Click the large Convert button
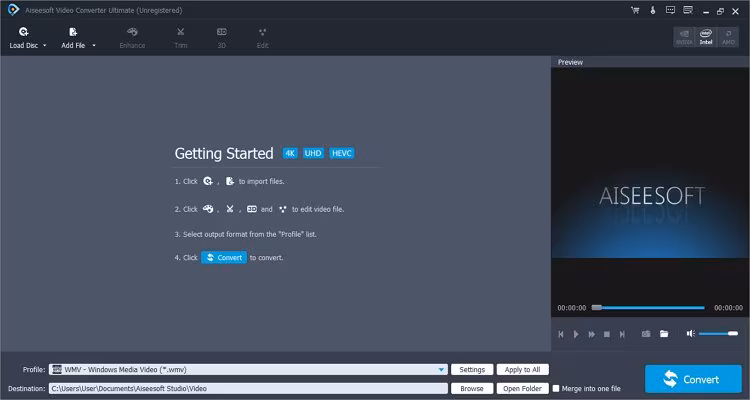 (693, 379)
